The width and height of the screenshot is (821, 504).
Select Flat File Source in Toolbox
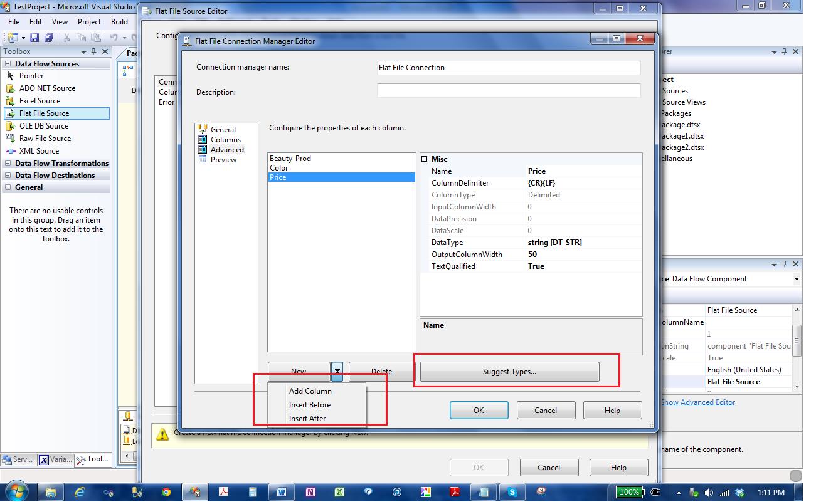click(x=44, y=113)
